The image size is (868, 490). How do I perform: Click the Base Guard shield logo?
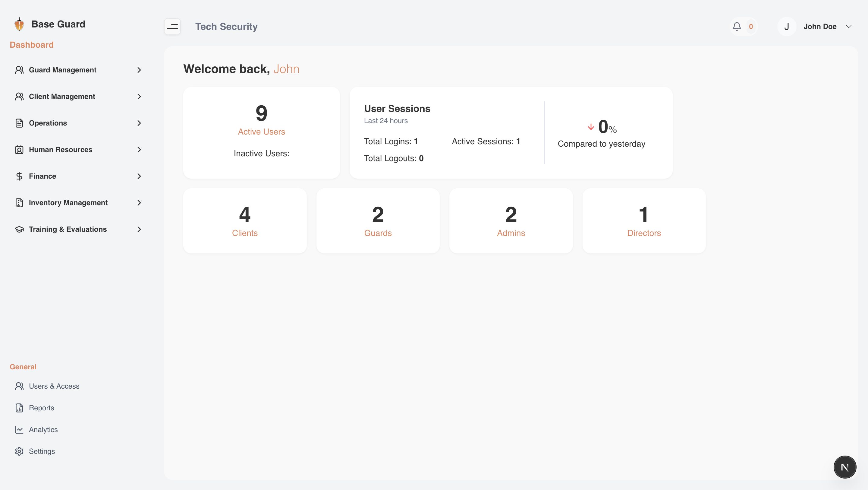coord(19,24)
